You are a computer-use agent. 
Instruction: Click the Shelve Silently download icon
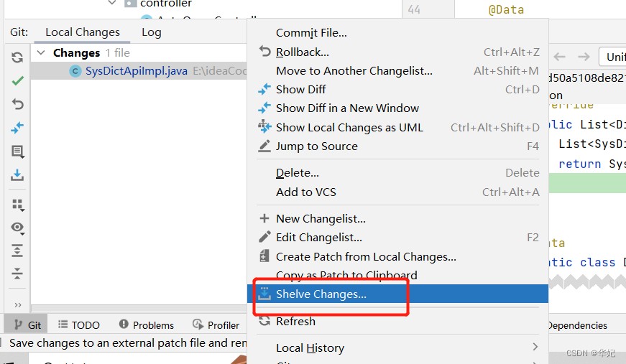tap(18, 175)
